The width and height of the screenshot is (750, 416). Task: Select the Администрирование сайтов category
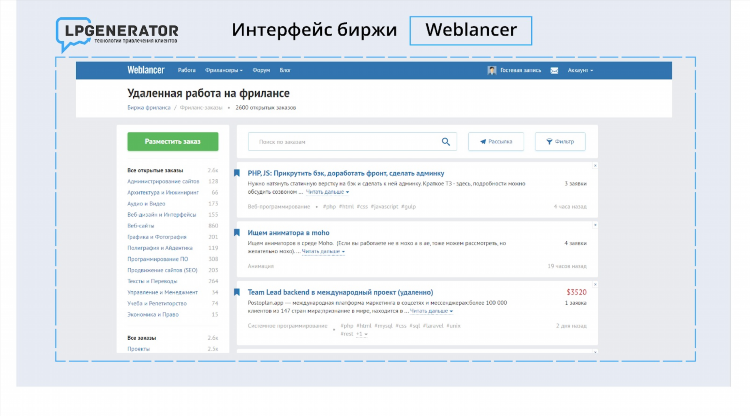pyautogui.click(x=163, y=182)
